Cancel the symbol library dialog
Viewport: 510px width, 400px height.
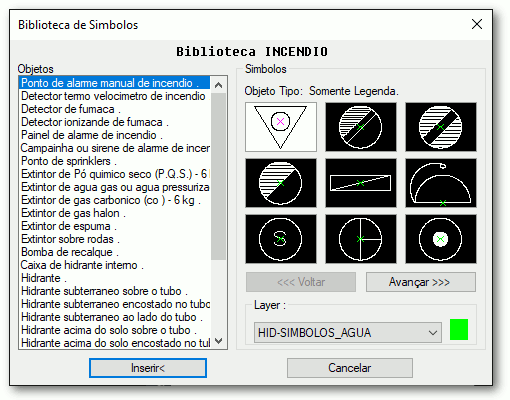coord(350,368)
